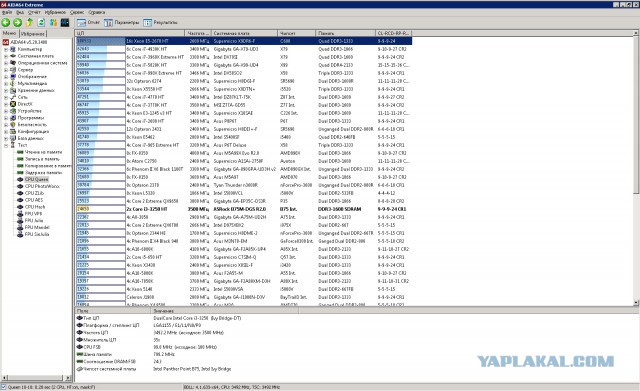Click the Конфигурация icon in the tree
640x391 pixels.
click(x=13, y=131)
